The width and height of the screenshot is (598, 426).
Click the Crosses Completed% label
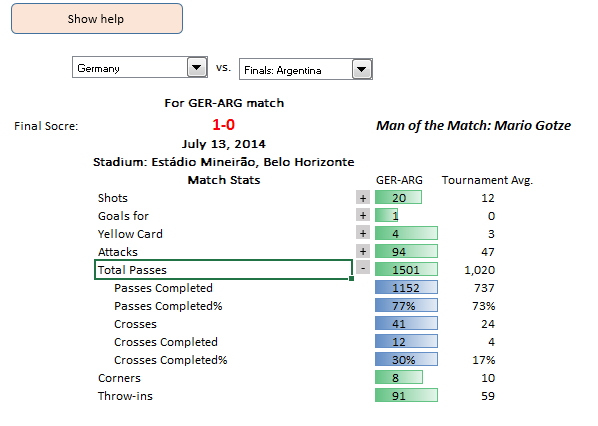tap(170, 360)
